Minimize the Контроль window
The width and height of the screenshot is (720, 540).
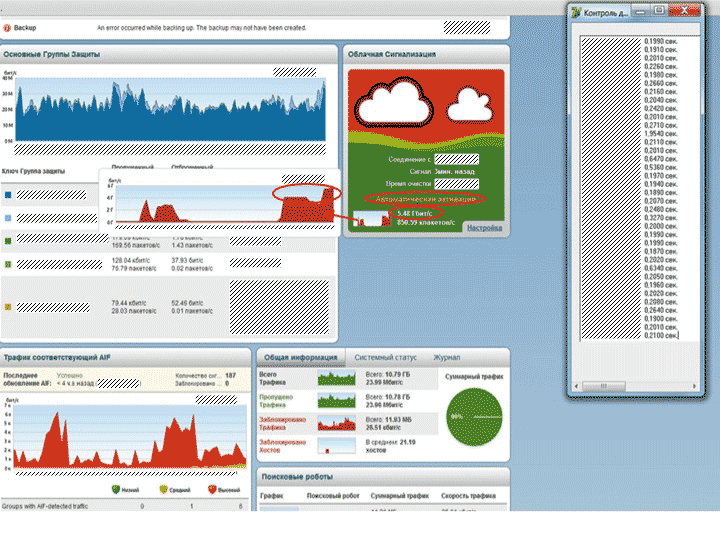click(x=640, y=12)
